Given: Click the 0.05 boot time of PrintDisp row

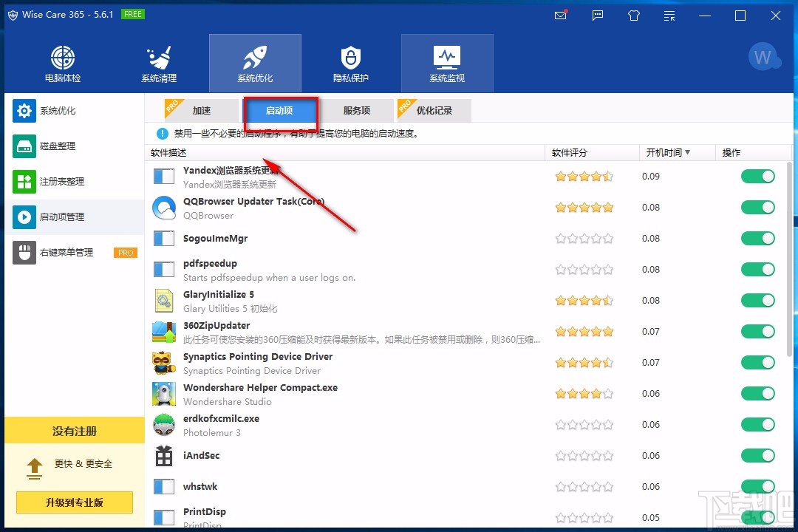Looking at the screenshot, I should click(651, 518).
